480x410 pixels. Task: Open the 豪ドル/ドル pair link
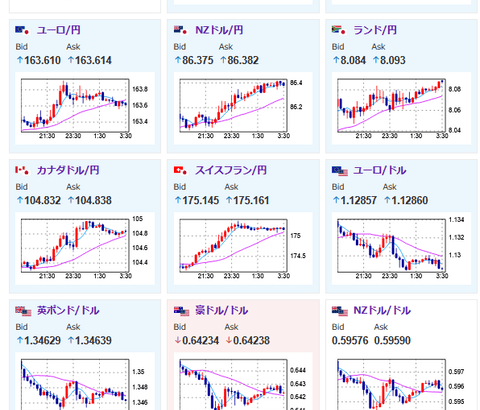(x=221, y=310)
